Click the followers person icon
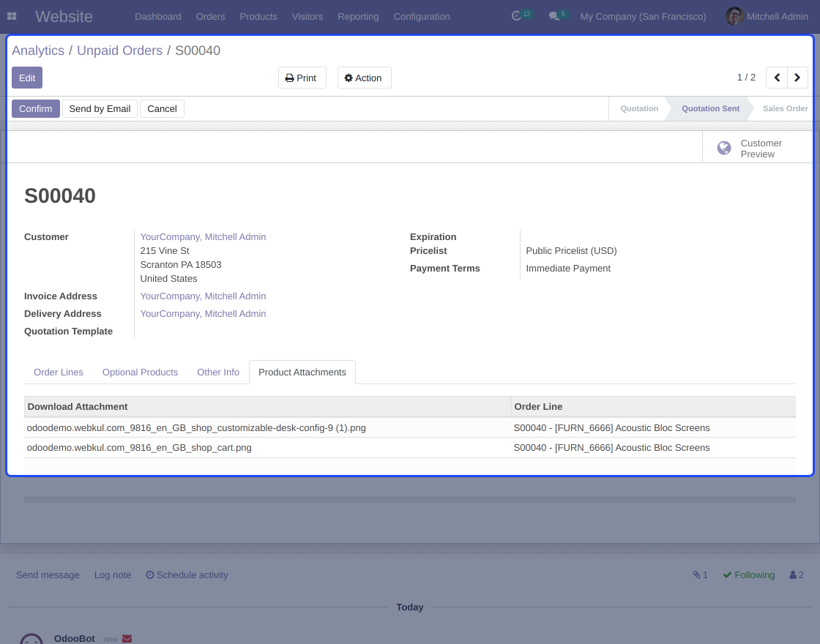820x644 pixels. [x=793, y=575]
